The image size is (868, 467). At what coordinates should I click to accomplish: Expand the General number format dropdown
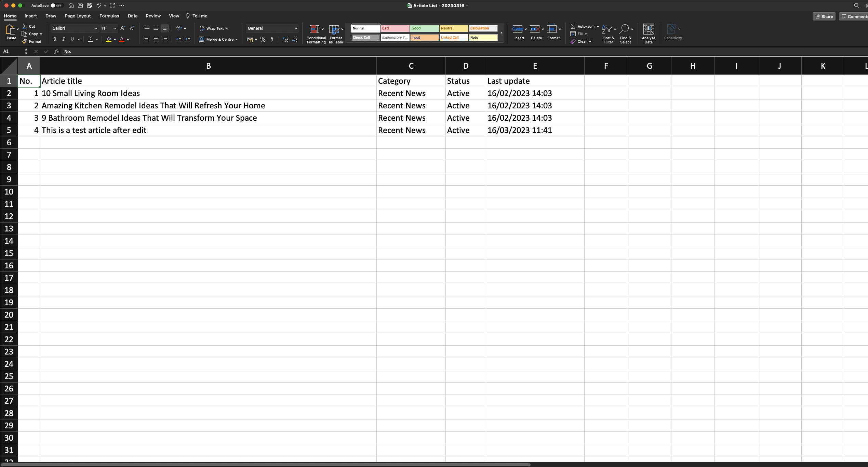[x=296, y=28]
